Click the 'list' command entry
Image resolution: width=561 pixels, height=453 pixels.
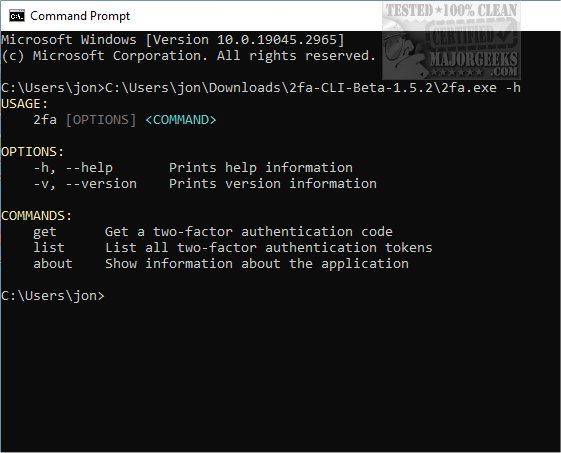point(49,248)
